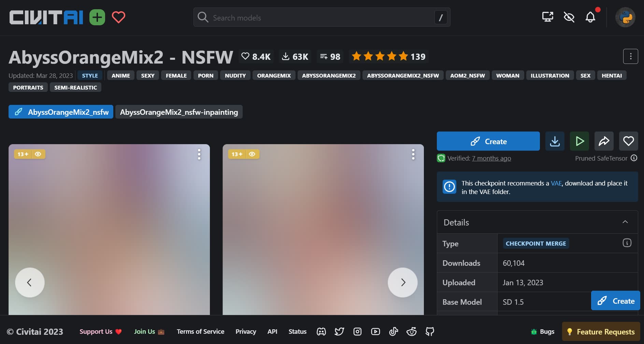Click the GitHub icon in footer

(430, 331)
